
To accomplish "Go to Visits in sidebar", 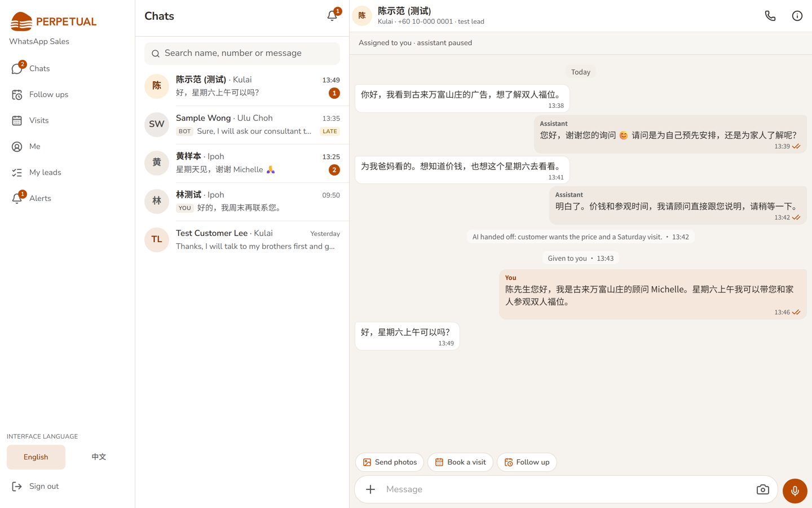I will pos(67,120).
